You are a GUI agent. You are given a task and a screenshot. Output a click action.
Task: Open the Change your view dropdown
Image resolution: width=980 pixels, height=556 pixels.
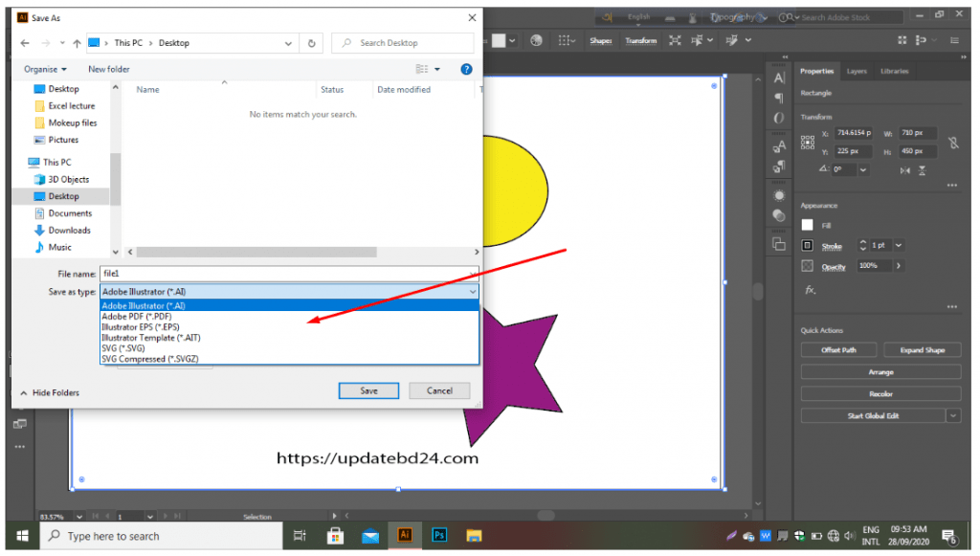437,69
